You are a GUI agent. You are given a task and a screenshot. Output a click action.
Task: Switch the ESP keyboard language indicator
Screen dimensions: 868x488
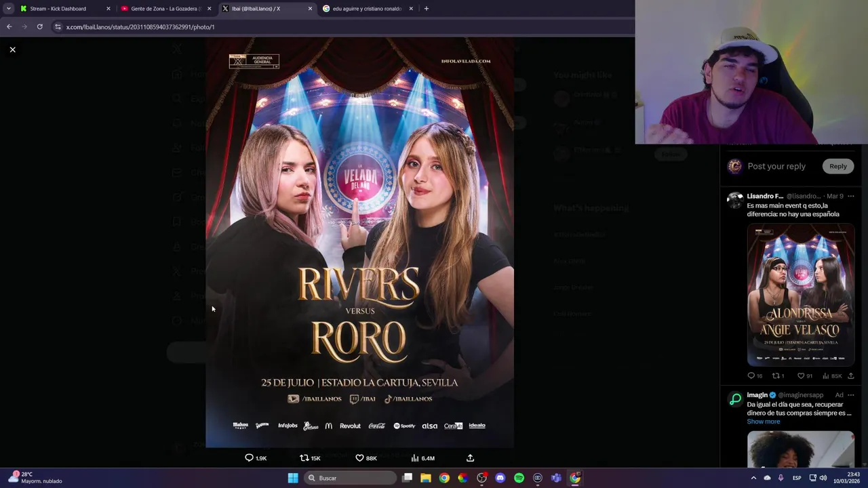click(796, 478)
